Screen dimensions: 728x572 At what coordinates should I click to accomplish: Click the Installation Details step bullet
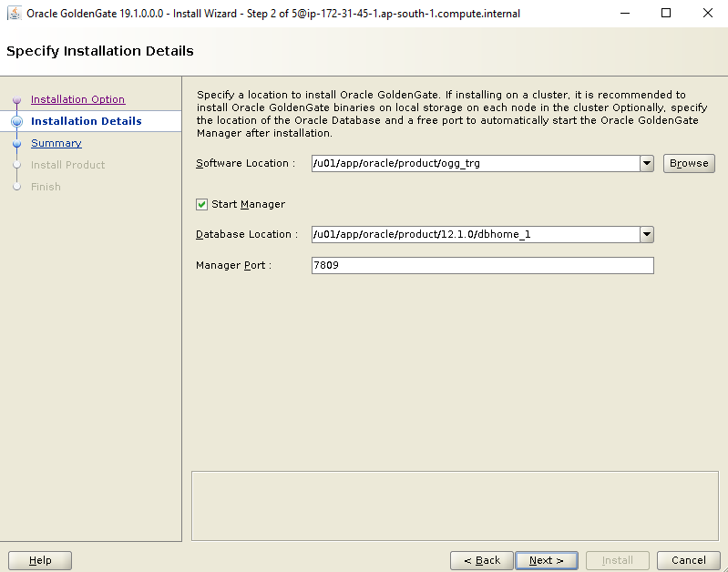coord(16,121)
